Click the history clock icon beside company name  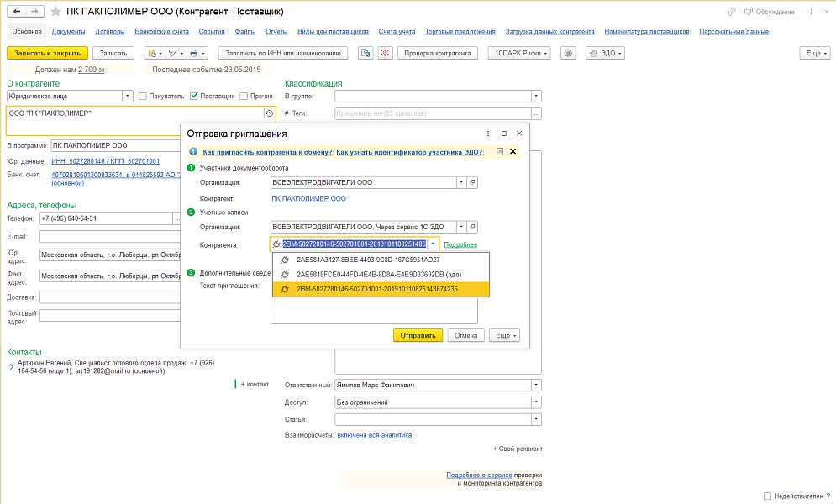tap(269, 113)
